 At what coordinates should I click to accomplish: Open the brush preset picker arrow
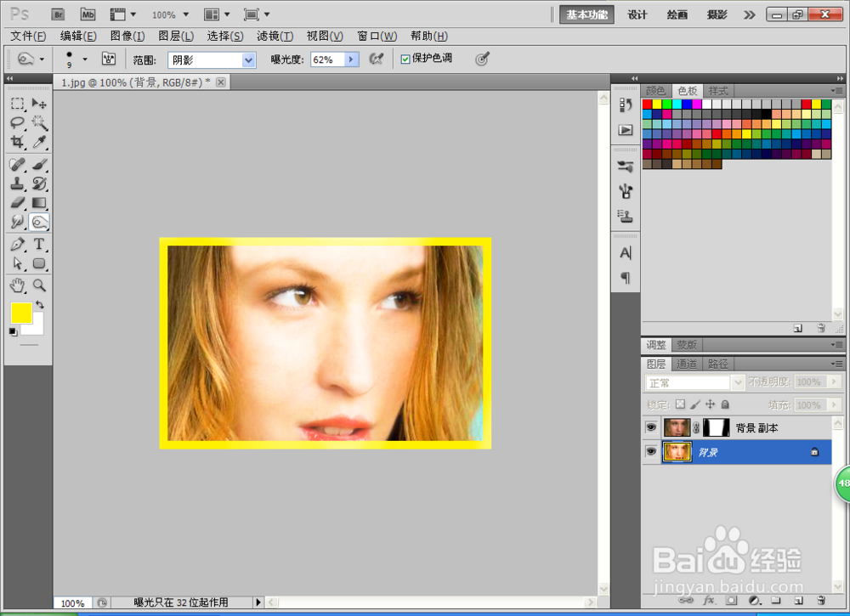point(84,59)
